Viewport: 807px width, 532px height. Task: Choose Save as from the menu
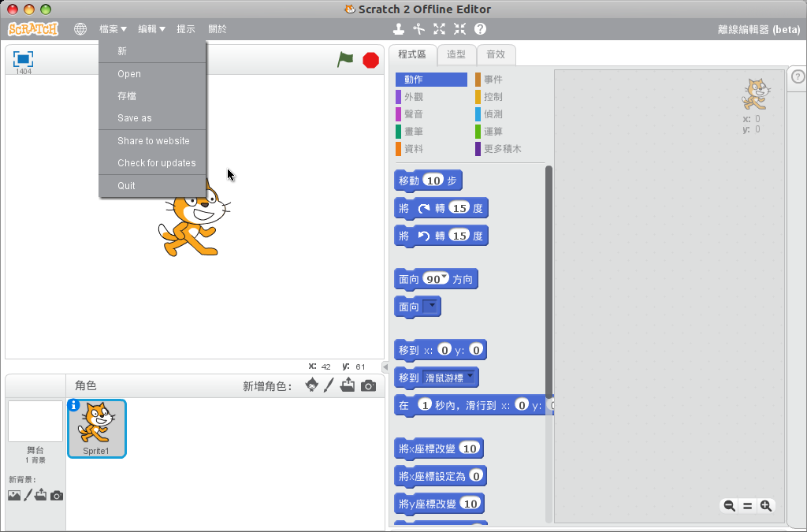pyautogui.click(x=152, y=118)
